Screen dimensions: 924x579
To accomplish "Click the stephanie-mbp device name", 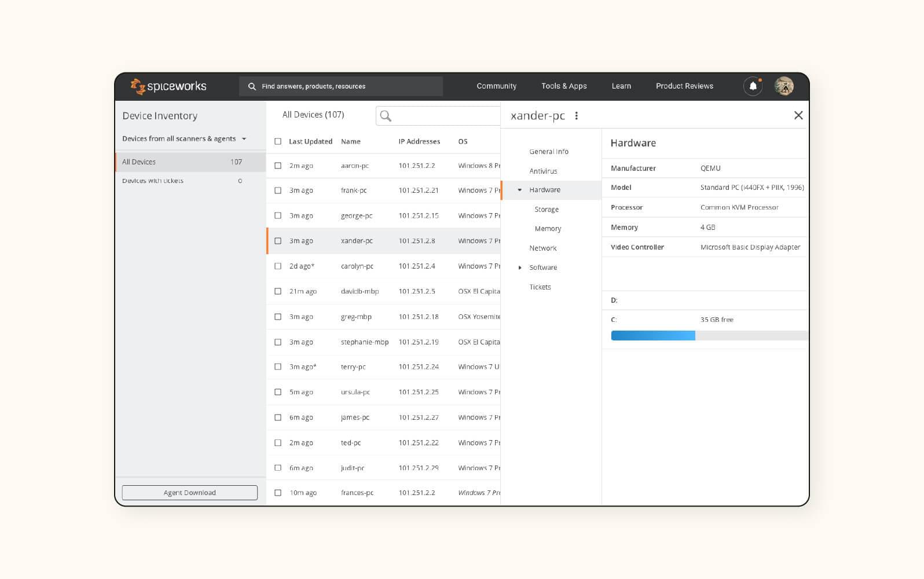I will click(x=365, y=342).
